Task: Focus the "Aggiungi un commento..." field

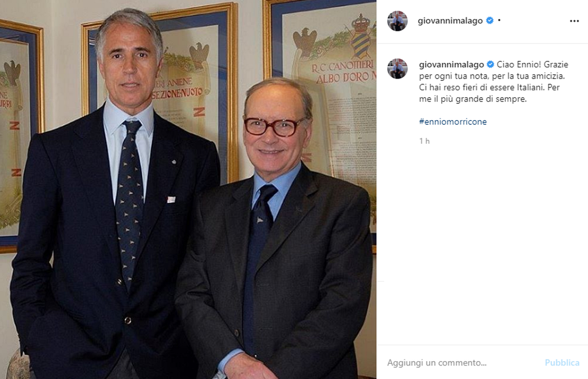Action: [463, 363]
